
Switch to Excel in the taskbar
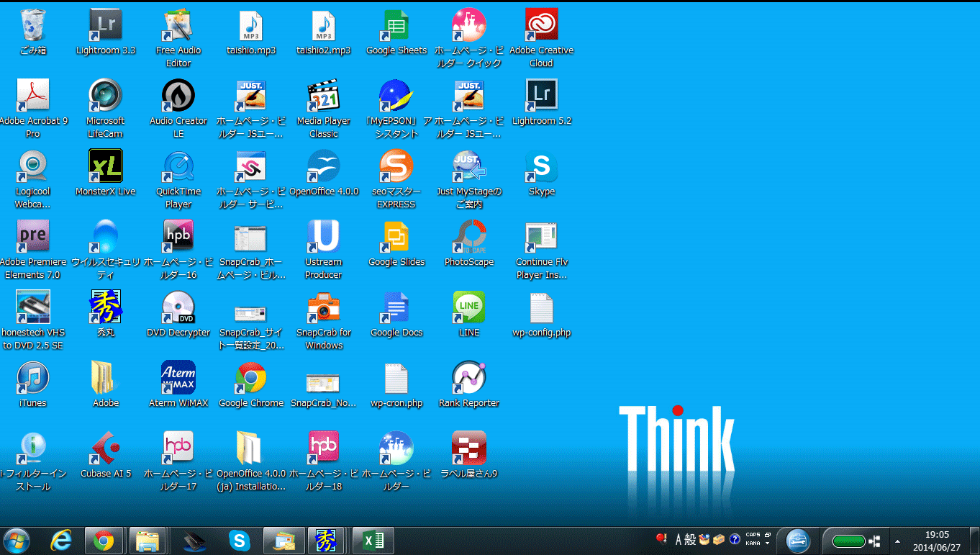373,541
